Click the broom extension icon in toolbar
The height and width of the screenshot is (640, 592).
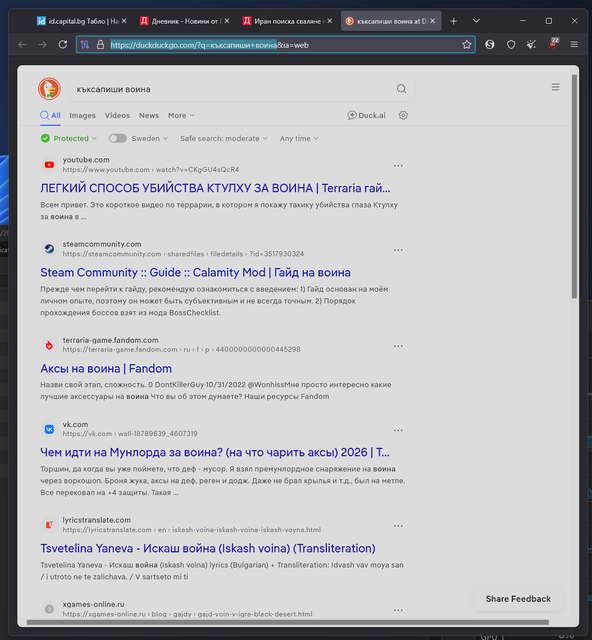pos(531,44)
